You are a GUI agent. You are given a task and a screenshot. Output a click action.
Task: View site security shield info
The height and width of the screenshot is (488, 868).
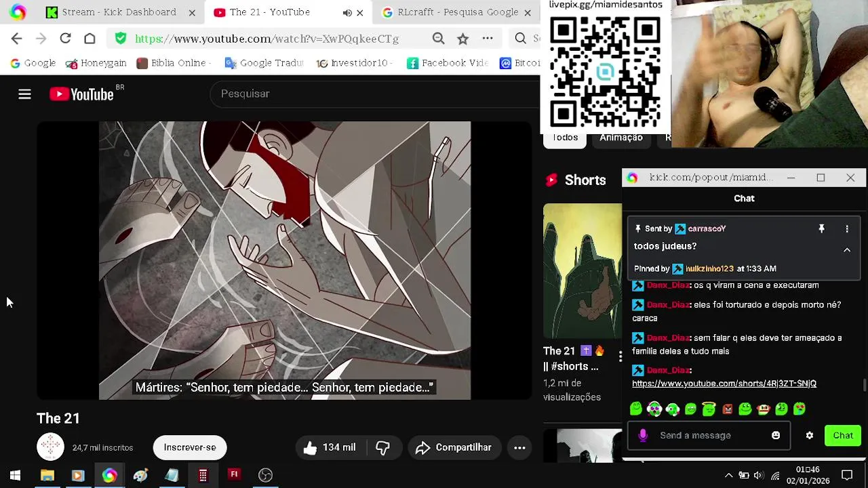pyautogui.click(x=121, y=39)
